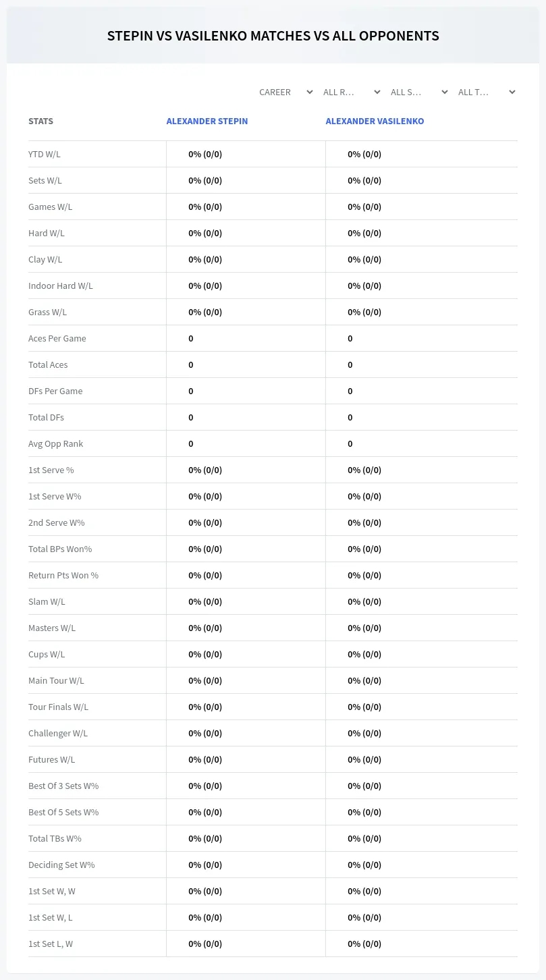Select the Avg Opp Rank row label
The image size is (546, 980).
coord(56,443)
